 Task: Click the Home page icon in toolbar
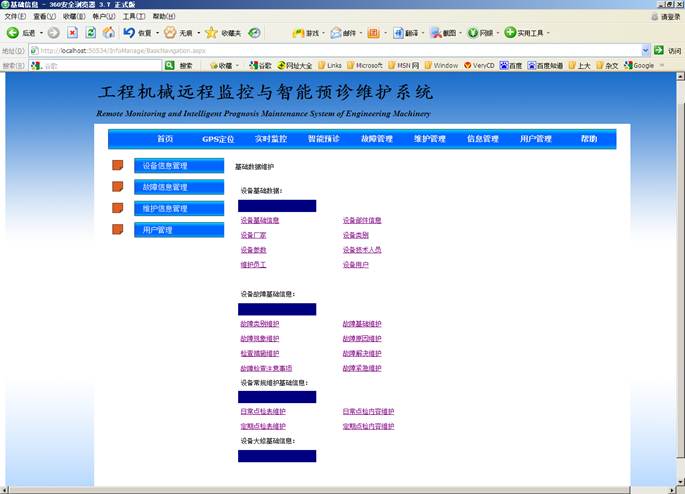point(109,32)
